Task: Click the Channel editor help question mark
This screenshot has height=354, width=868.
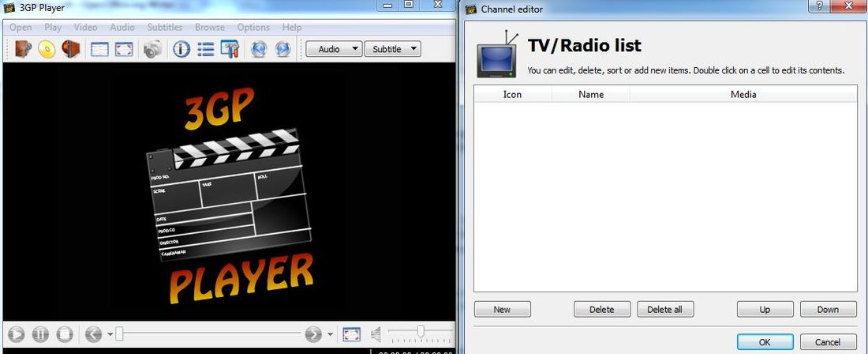Action: coord(819,5)
